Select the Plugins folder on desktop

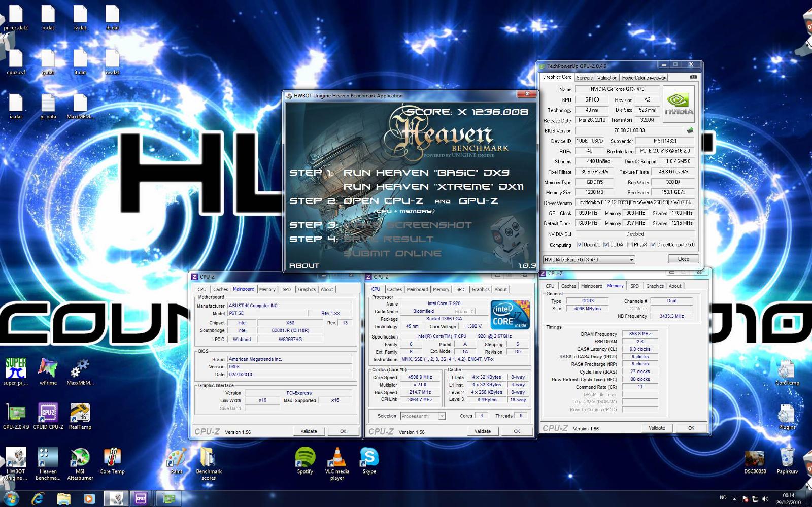[787, 417]
